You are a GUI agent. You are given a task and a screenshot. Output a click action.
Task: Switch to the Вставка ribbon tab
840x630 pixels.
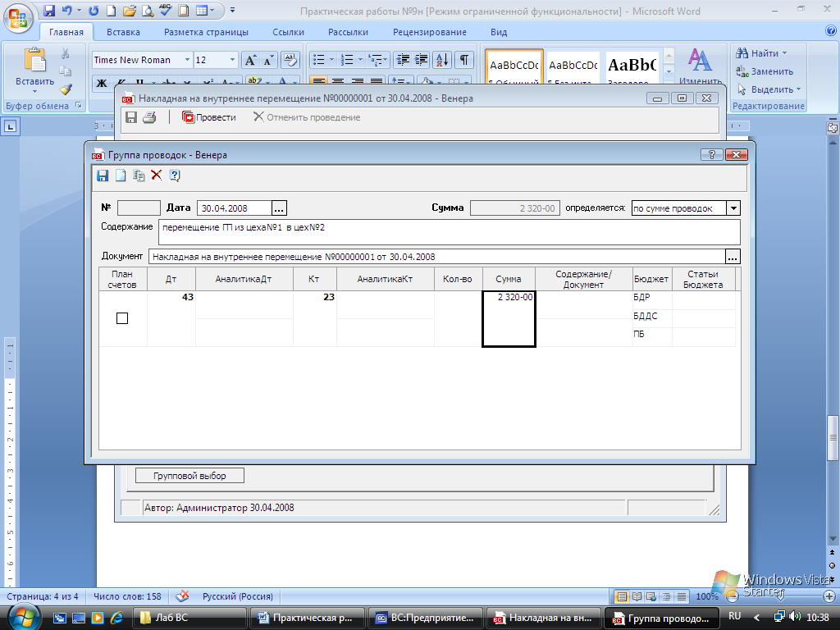coord(123,32)
